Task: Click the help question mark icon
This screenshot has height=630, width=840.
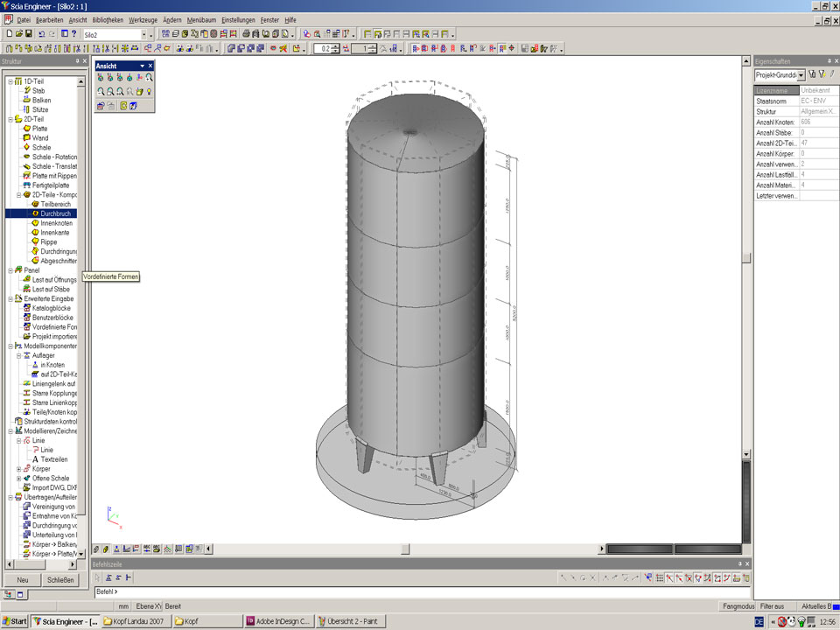Action: point(74,34)
